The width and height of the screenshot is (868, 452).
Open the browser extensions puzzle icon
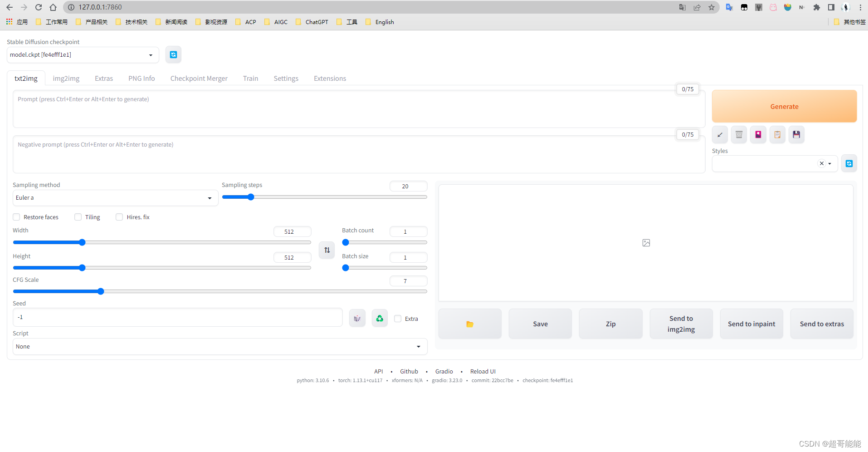[x=817, y=7]
